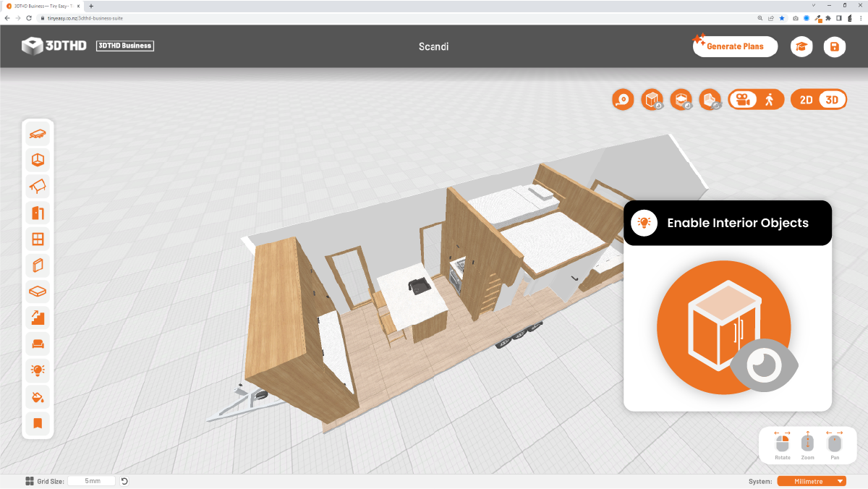Select the door tool

tap(38, 213)
